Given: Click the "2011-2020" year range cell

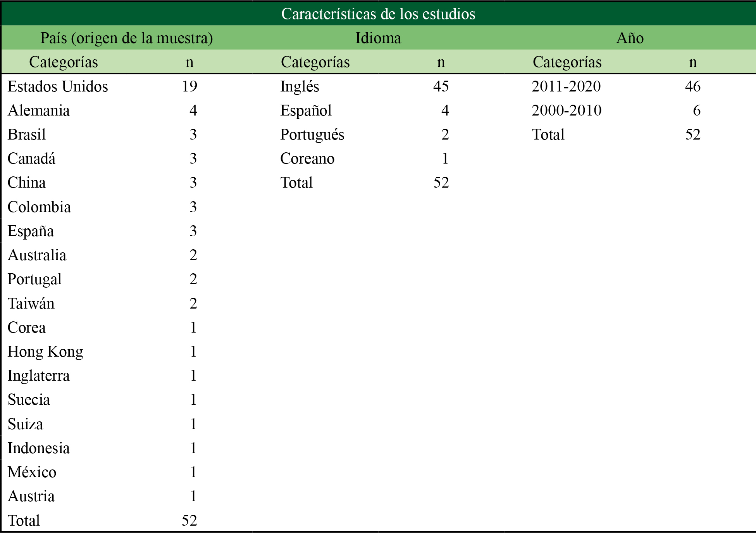Looking at the screenshot, I should click(566, 86).
